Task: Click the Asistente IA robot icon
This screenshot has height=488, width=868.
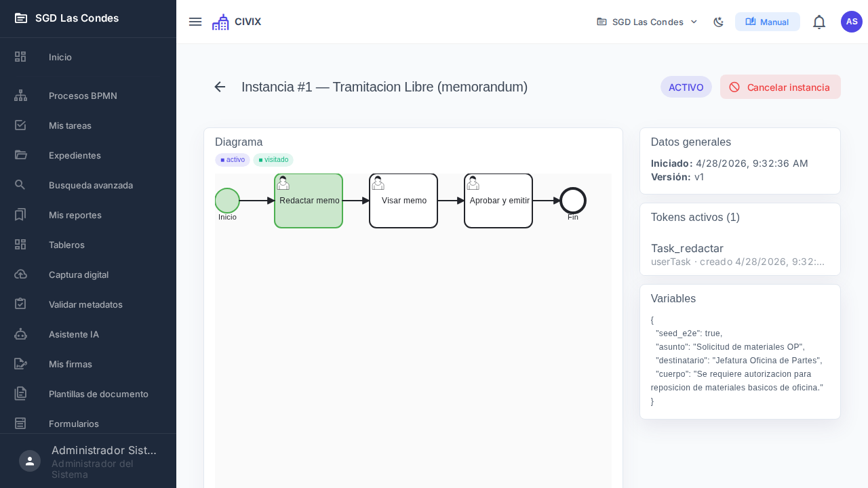Action: click(x=20, y=334)
